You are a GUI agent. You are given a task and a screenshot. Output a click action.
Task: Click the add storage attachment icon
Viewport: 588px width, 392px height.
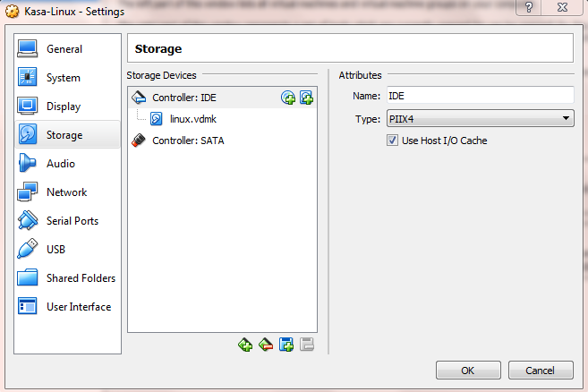[x=286, y=345]
